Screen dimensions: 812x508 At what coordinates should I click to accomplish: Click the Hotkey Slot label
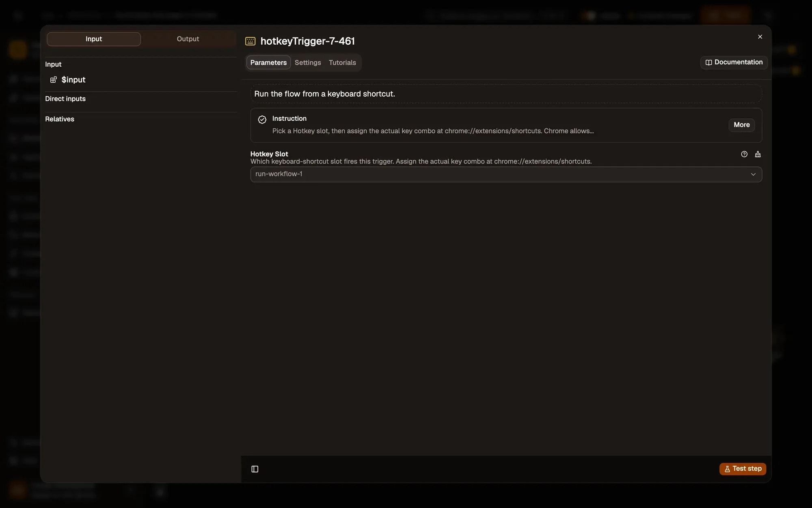click(x=269, y=154)
